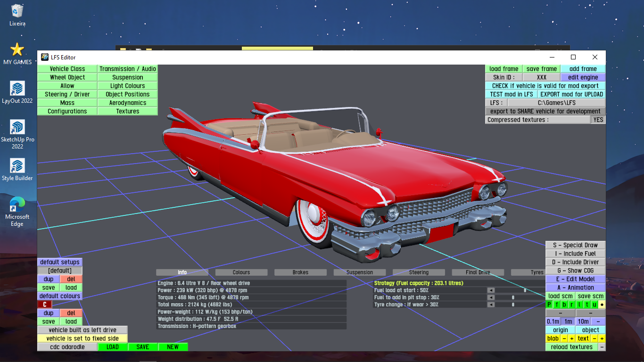Image resolution: width=644 pixels, height=362 pixels.
Task: Click the E - Edit Model button
Action: click(576, 279)
